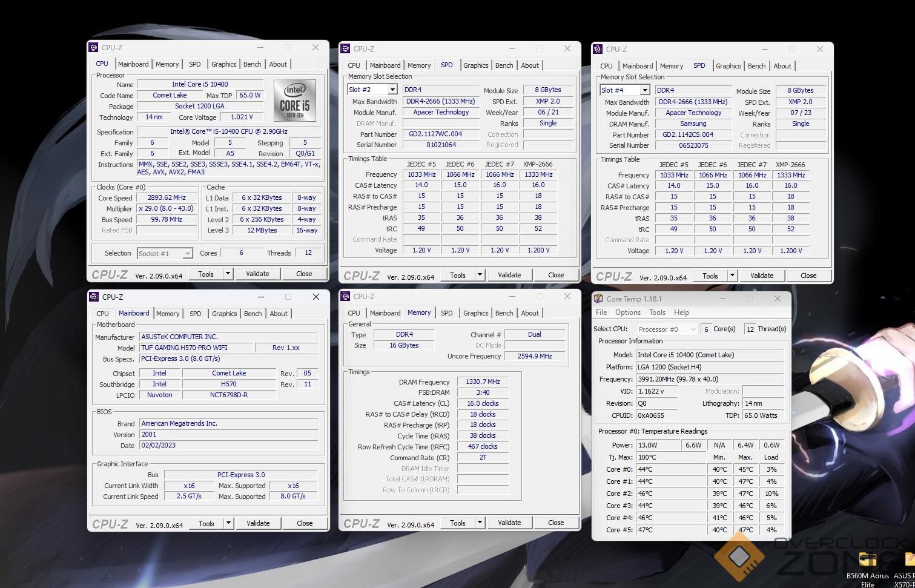Expand the Tools arrow in the Slot #4 SPD window
This screenshot has height=588, width=915.
point(732,276)
